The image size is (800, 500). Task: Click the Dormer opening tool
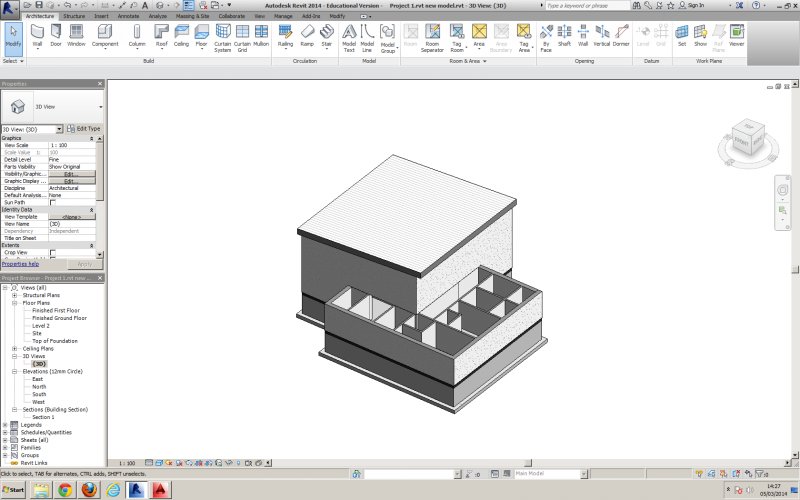(621, 36)
